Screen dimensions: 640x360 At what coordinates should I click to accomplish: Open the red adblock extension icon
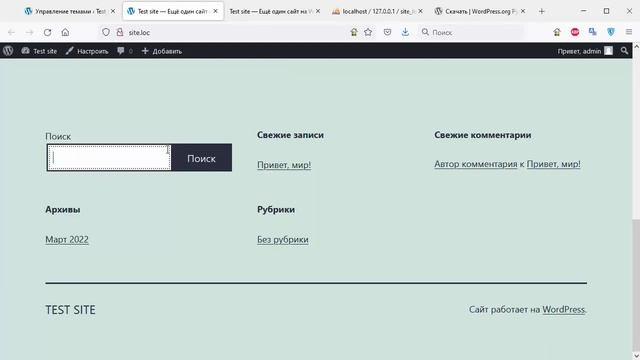[x=575, y=32]
